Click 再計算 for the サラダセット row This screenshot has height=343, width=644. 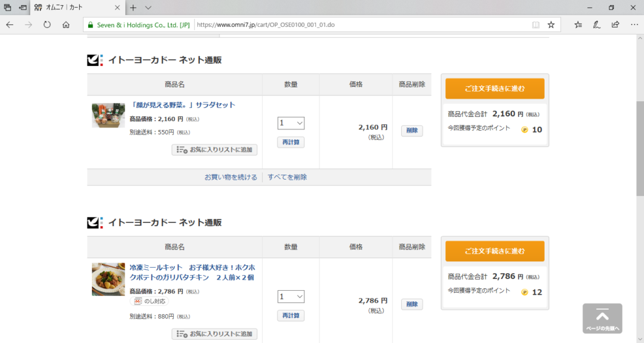click(291, 143)
